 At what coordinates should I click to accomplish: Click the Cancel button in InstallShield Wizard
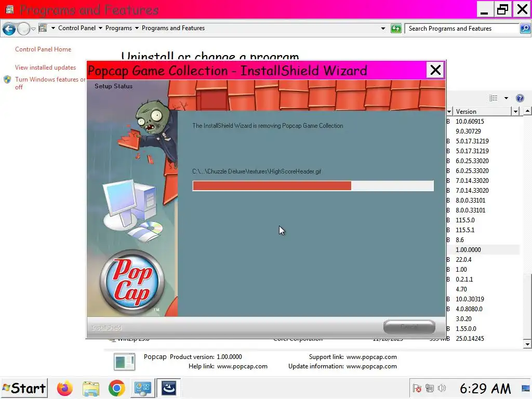[409, 327]
